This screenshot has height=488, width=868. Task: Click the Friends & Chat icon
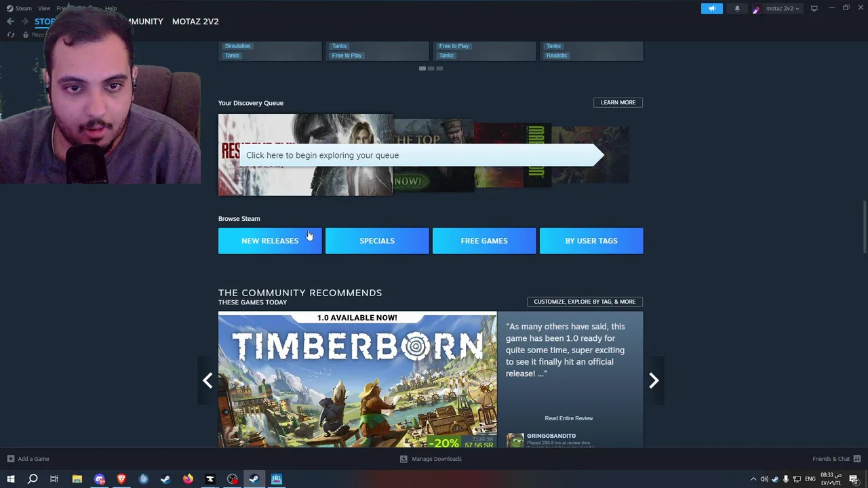pyautogui.click(x=857, y=459)
